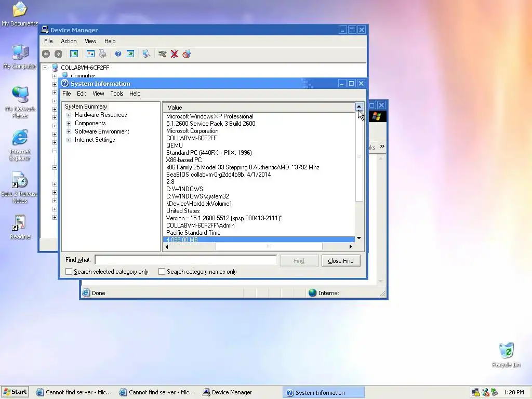This screenshot has width=532, height=399.
Task: Expand Links toolbar chevron in Internet Explorer
Action: point(382,146)
